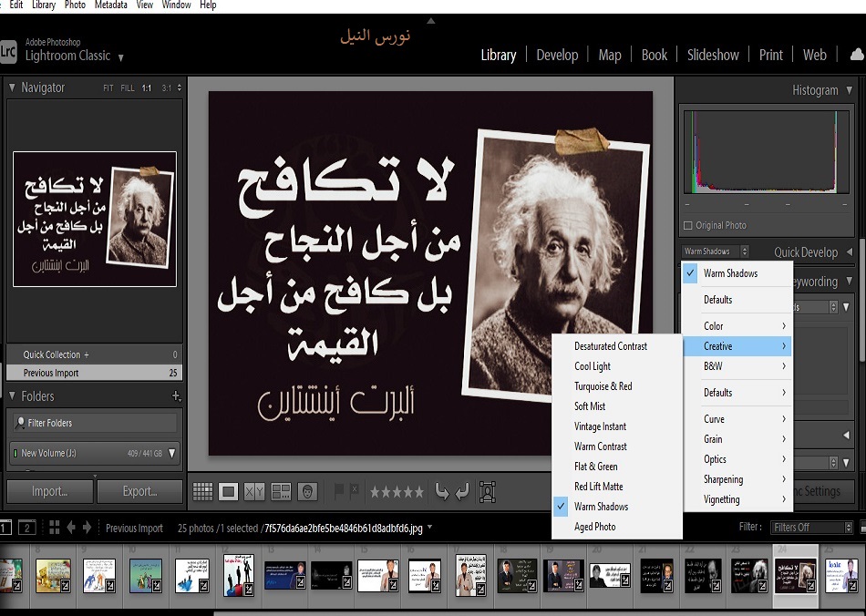Rotate photo counter-clockwise
Screen dimensions: 866x616
coord(442,491)
